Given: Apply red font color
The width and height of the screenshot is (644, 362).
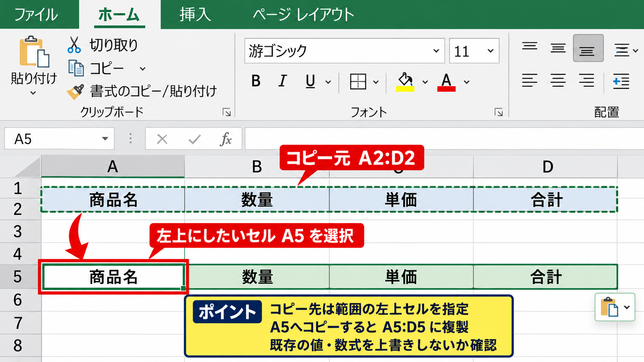Looking at the screenshot, I should pos(446,82).
